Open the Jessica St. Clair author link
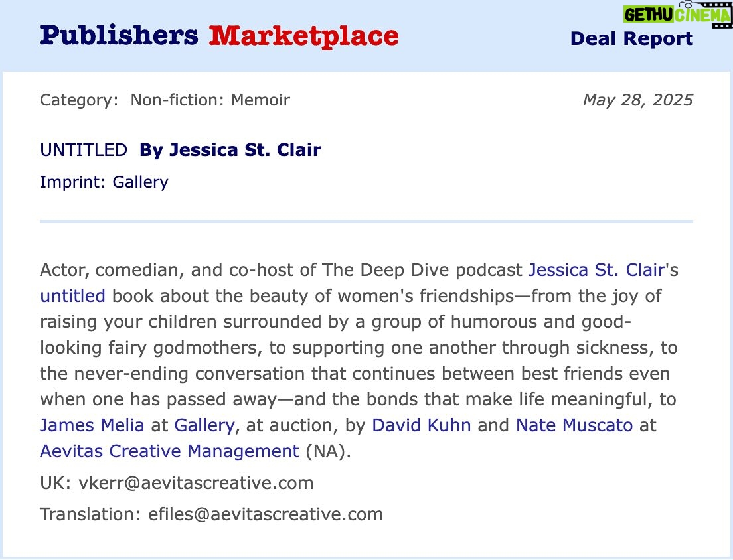 point(596,270)
